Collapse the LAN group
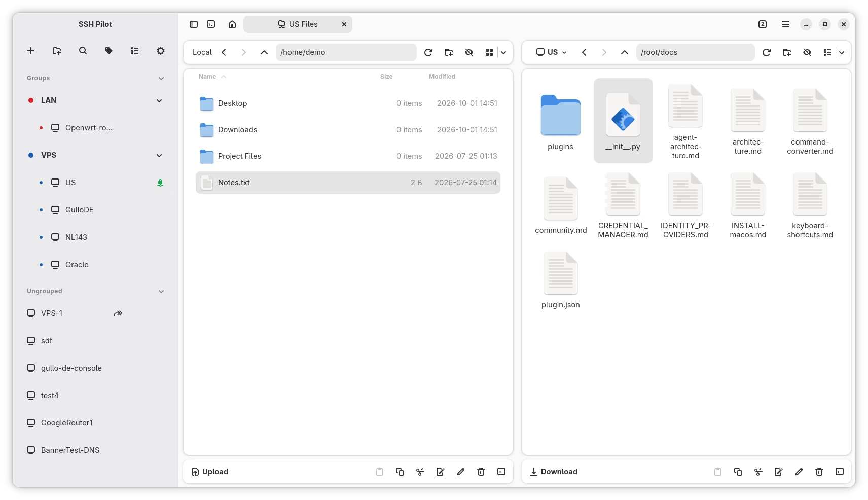This screenshot has width=868, height=500. 159,100
